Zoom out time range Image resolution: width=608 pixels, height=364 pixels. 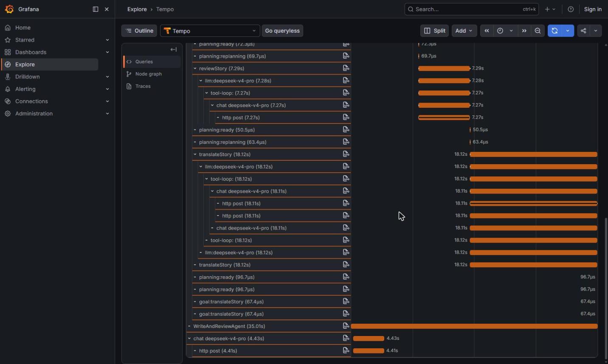[538, 31]
